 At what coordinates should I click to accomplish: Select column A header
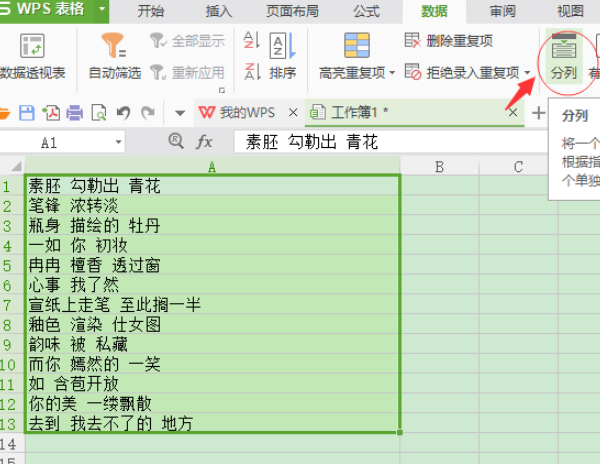pyautogui.click(x=212, y=166)
